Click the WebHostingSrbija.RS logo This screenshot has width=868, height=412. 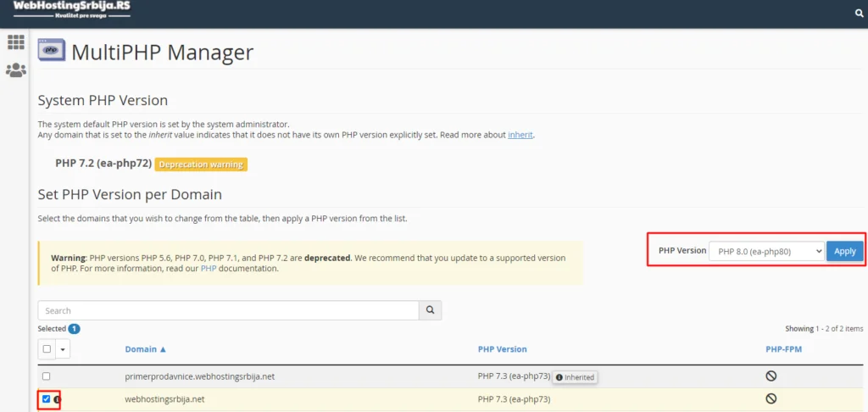[x=72, y=10]
